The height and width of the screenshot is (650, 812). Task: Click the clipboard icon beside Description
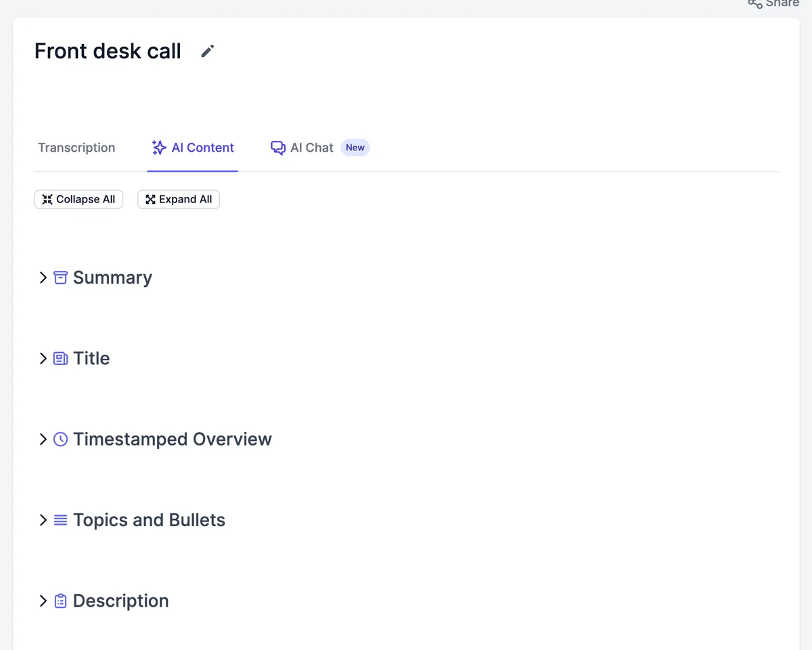60,601
